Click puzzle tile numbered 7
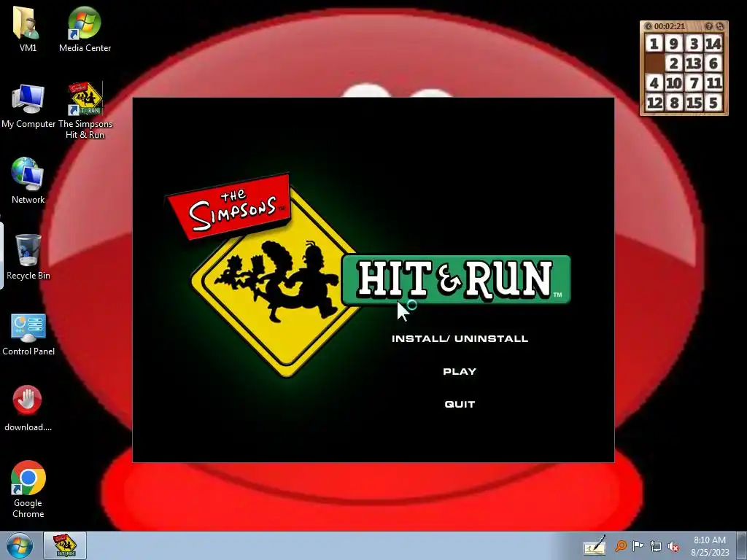The height and width of the screenshot is (560, 747). (694, 83)
